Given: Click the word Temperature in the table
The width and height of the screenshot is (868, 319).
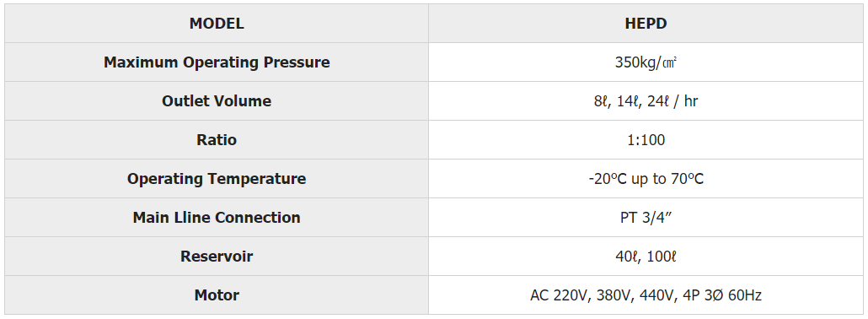Looking at the screenshot, I should [x=257, y=179].
